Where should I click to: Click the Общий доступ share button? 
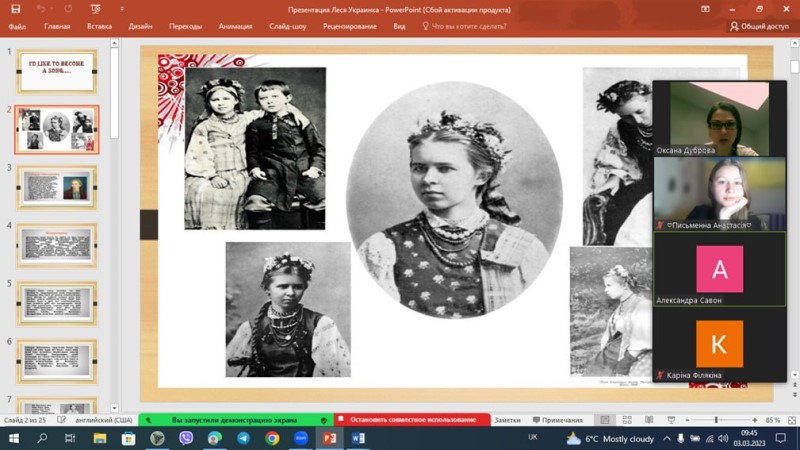pos(760,27)
